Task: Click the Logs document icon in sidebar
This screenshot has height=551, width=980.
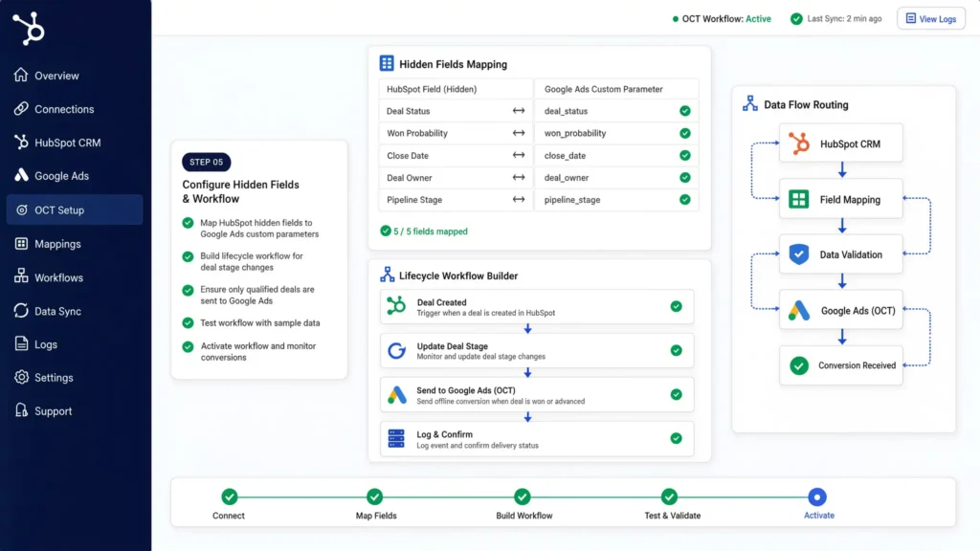Action: [x=21, y=343]
